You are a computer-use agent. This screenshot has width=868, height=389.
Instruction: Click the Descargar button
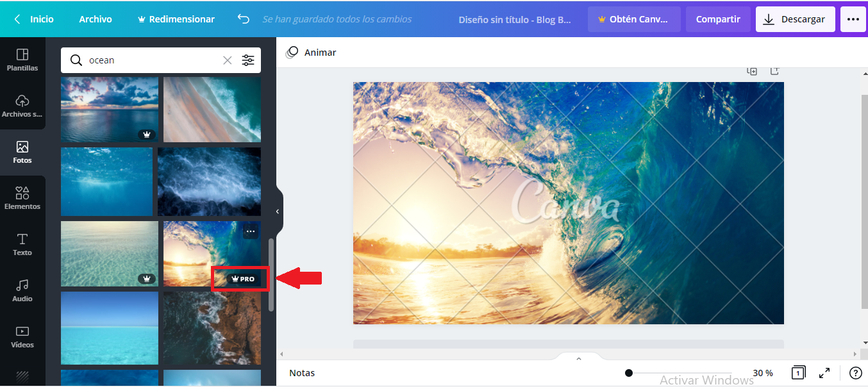pyautogui.click(x=795, y=19)
